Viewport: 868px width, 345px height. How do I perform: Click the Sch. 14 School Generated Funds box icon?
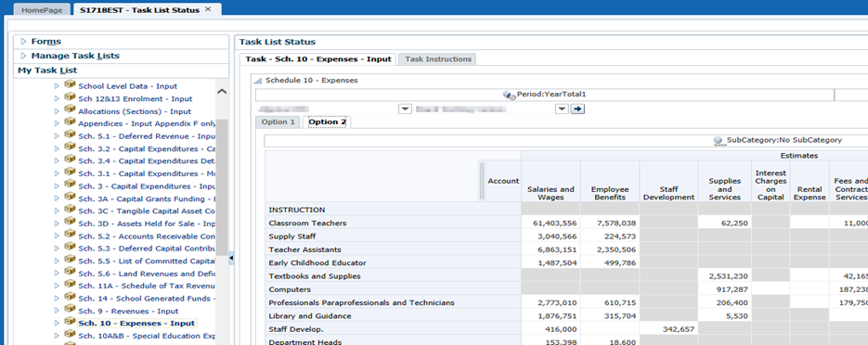point(70,297)
